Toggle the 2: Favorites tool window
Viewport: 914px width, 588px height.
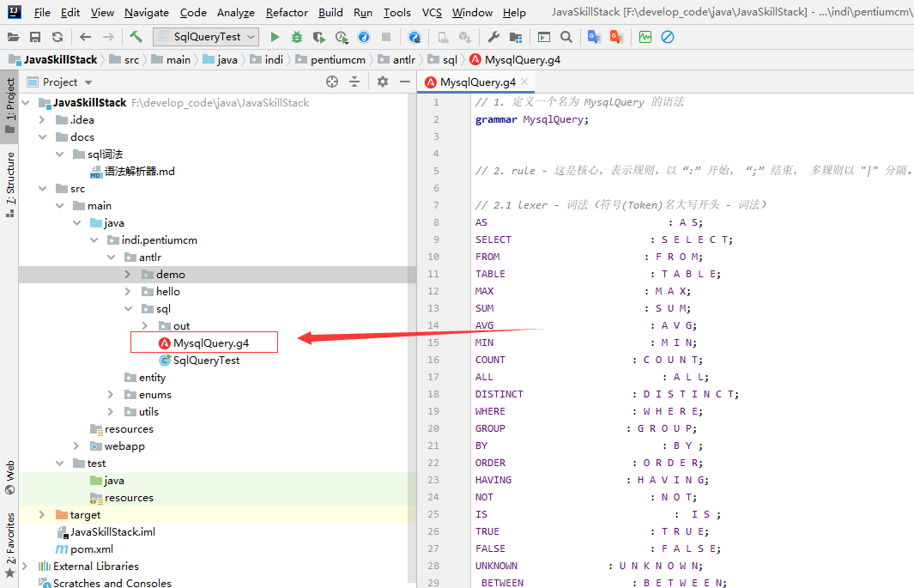pos(10,545)
